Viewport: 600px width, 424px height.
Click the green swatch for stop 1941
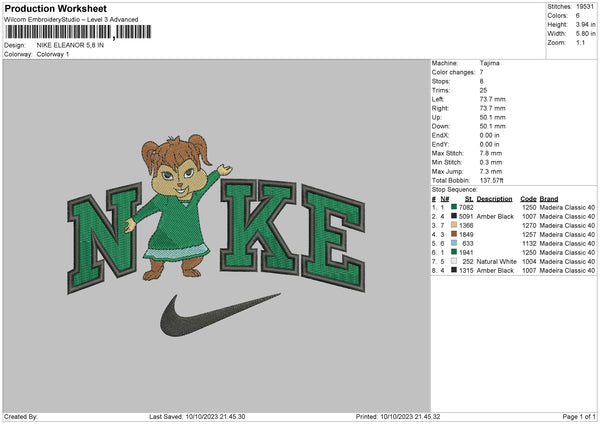click(454, 252)
